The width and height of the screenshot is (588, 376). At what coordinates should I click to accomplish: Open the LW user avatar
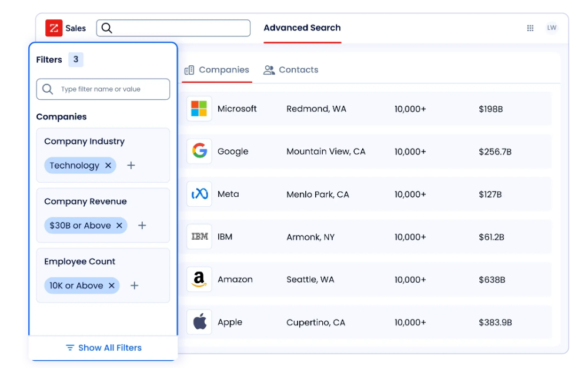pos(552,28)
